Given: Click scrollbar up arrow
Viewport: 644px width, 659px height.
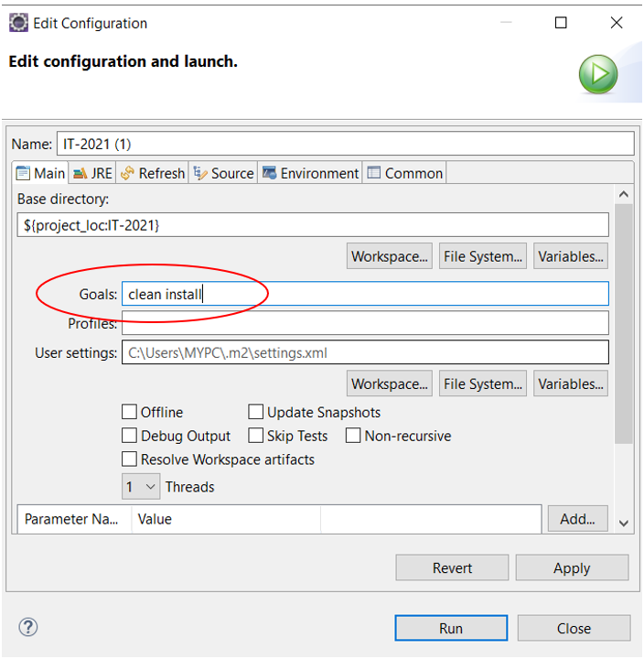Looking at the screenshot, I should pos(624,194).
